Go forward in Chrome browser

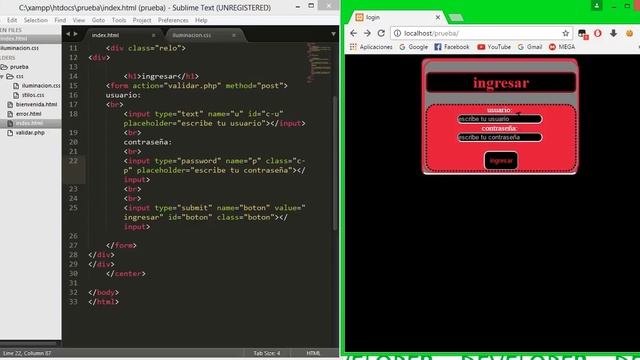tap(367, 33)
